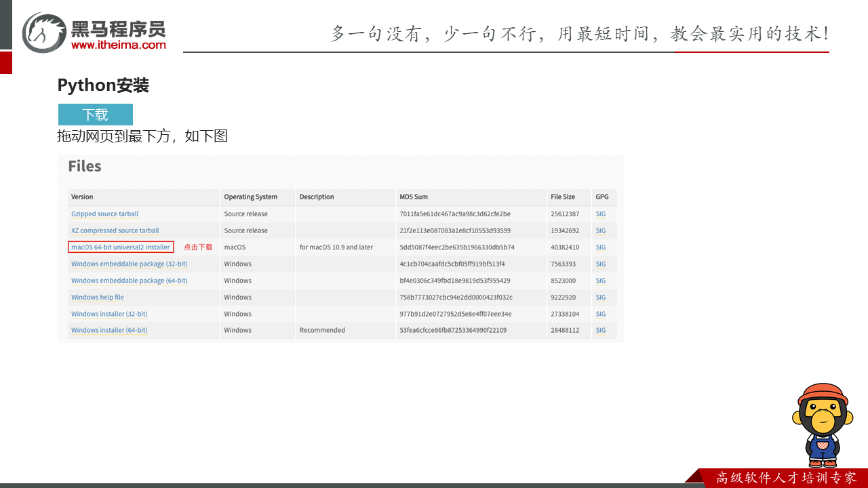
Task: Open SIG link for Windows help file
Action: coord(600,297)
